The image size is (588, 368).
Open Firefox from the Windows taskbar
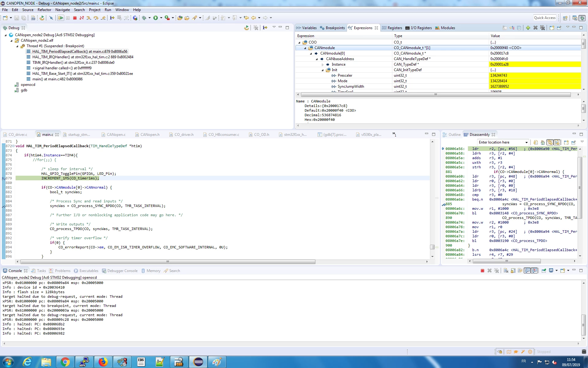[103, 362]
